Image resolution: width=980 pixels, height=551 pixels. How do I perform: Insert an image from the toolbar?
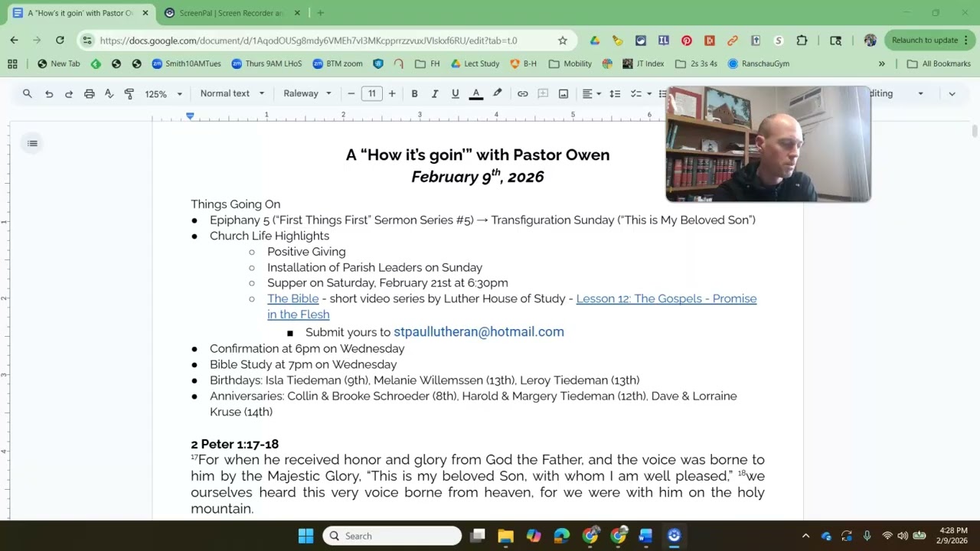pos(563,93)
